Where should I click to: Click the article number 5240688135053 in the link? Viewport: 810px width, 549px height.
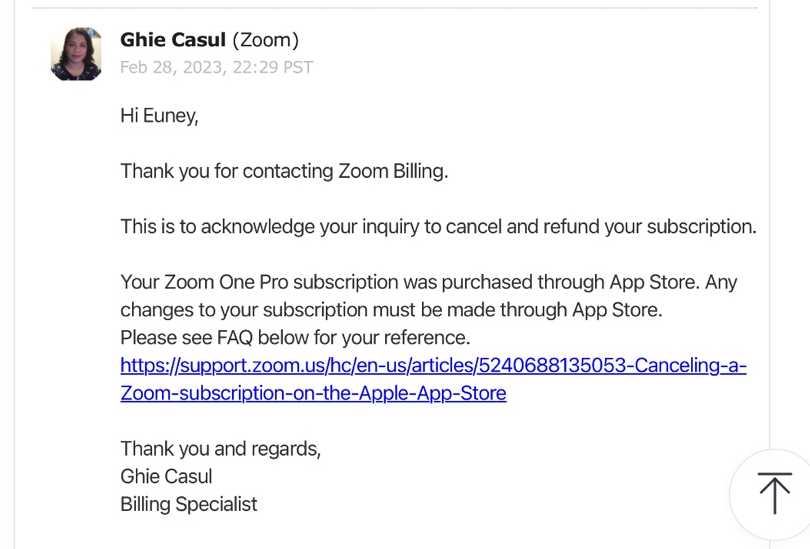552,365
